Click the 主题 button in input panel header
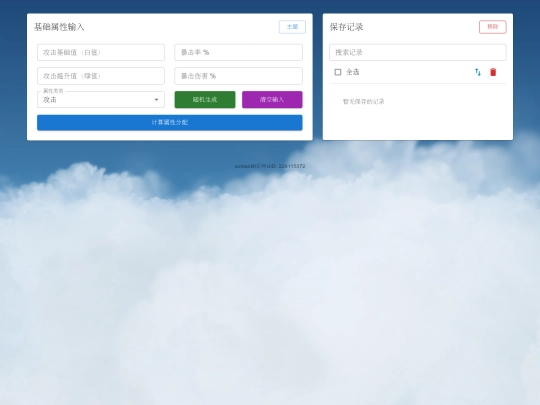 292,27
